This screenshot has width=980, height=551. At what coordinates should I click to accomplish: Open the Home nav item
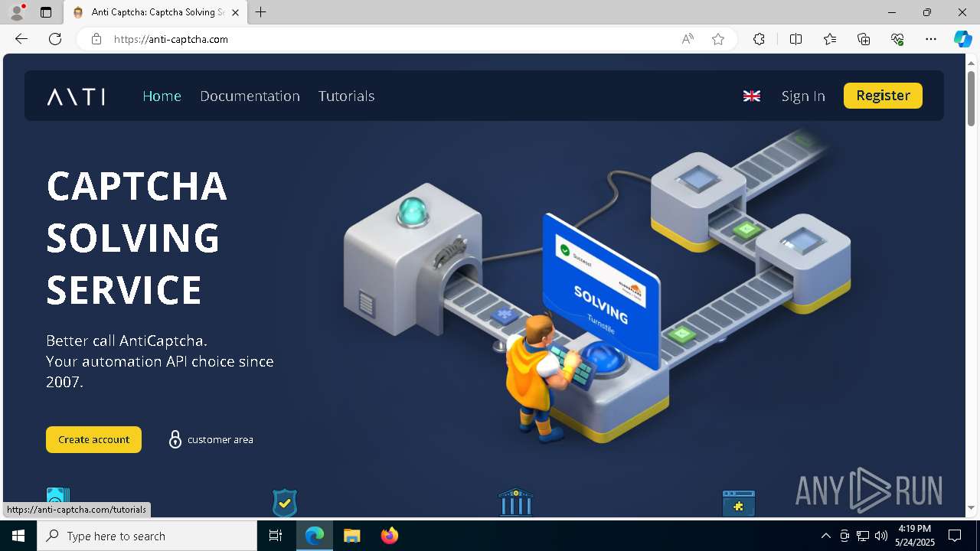click(162, 96)
